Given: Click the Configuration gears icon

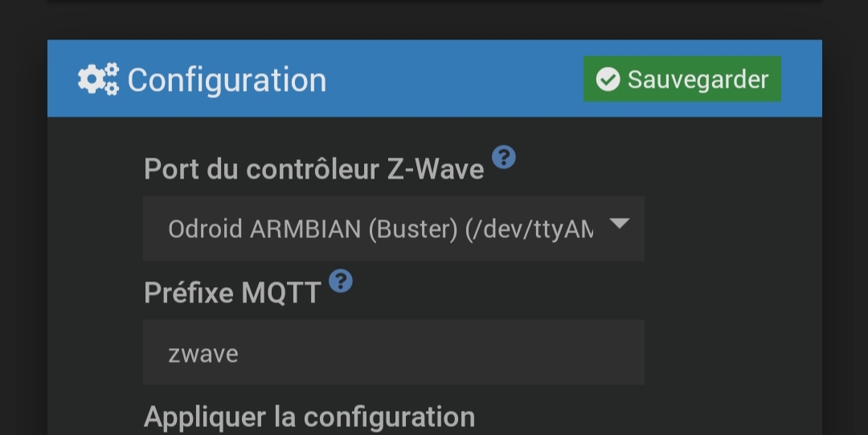Looking at the screenshot, I should (x=98, y=80).
